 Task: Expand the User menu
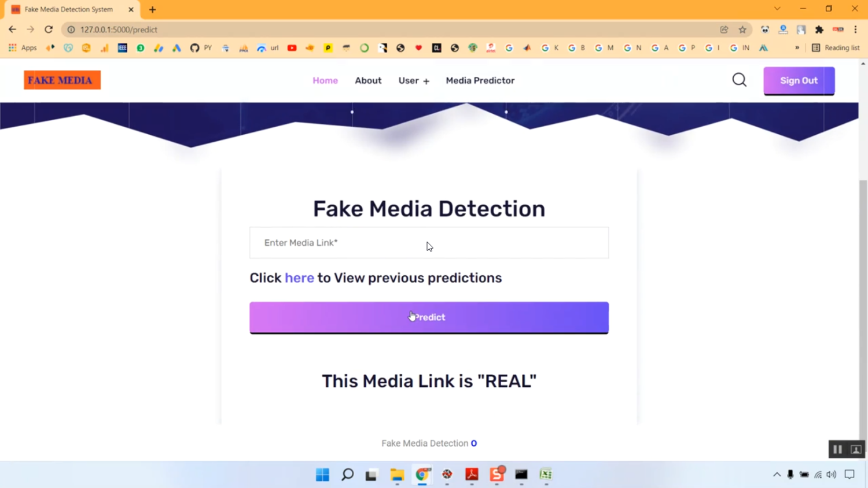point(414,80)
